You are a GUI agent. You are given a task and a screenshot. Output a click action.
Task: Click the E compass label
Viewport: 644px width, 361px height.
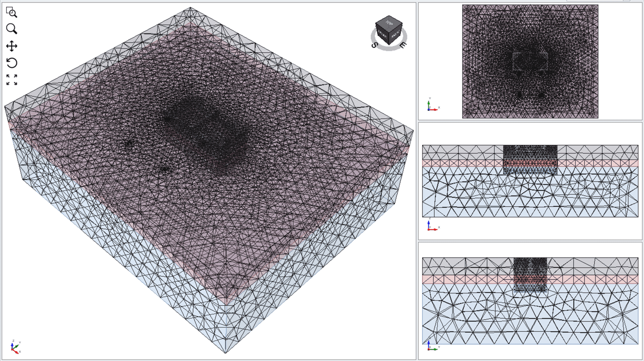403,45
